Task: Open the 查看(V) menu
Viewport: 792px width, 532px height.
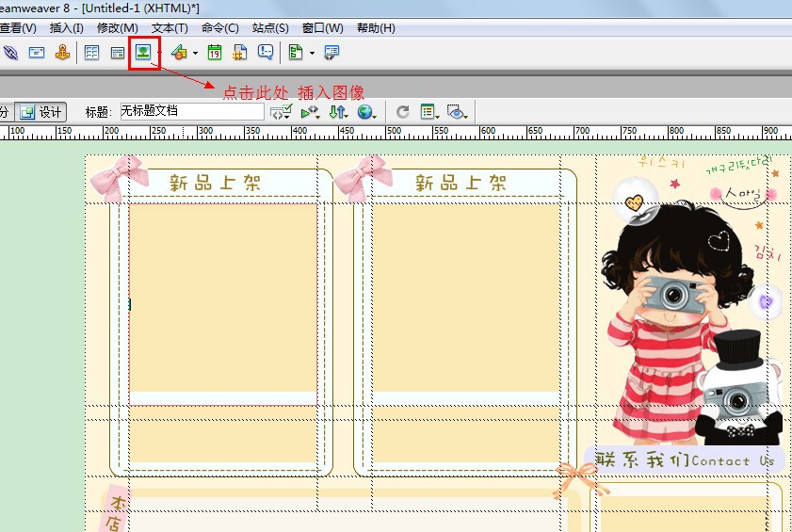Action: point(18,28)
